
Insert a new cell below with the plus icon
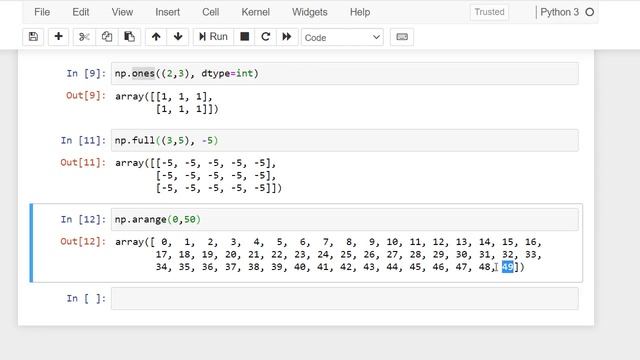pyautogui.click(x=58, y=37)
